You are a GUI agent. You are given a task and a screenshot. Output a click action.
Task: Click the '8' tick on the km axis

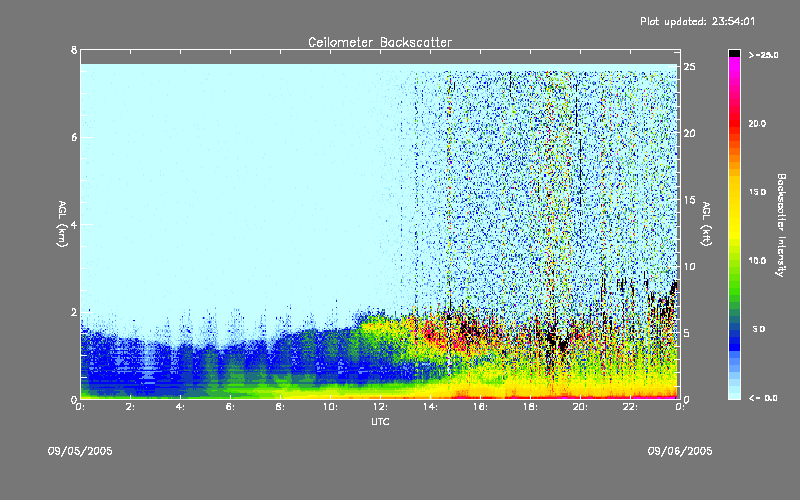[x=74, y=50]
